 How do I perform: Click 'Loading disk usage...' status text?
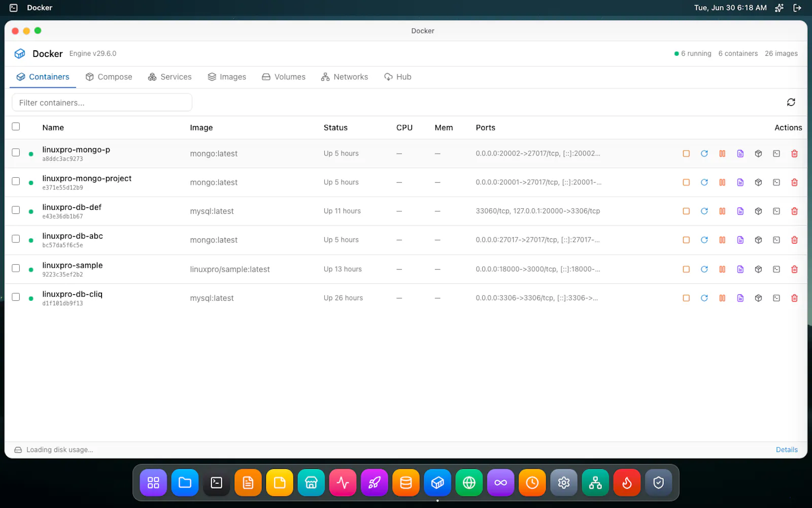[60, 450]
